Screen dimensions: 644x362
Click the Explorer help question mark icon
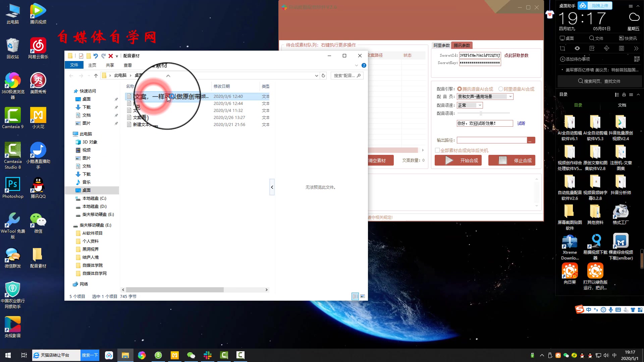point(364,65)
